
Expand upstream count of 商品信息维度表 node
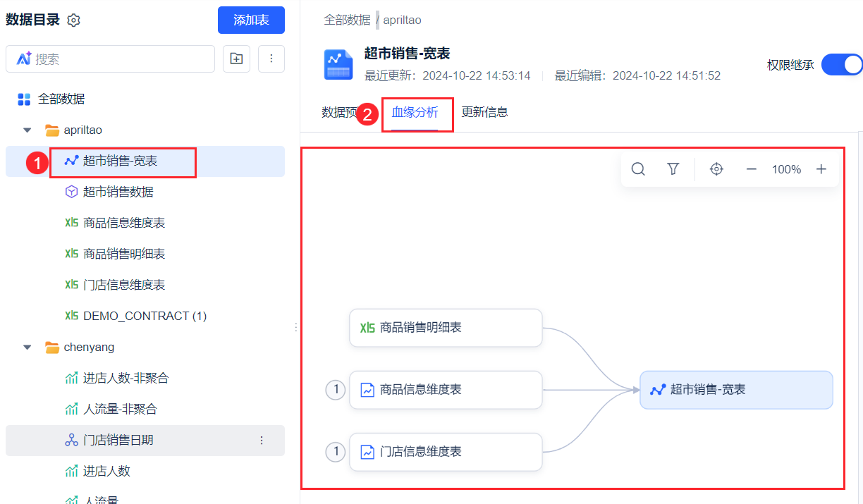tap(336, 390)
